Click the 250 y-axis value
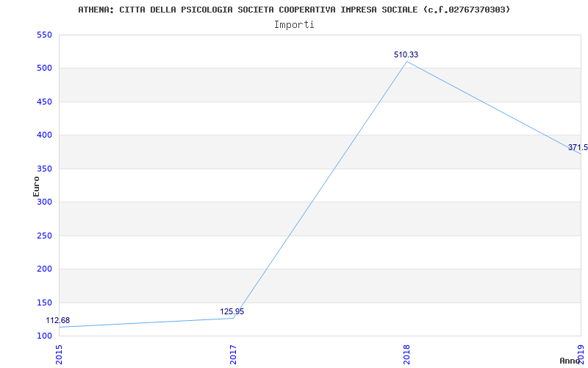This screenshot has height=368, width=588. pos(44,236)
